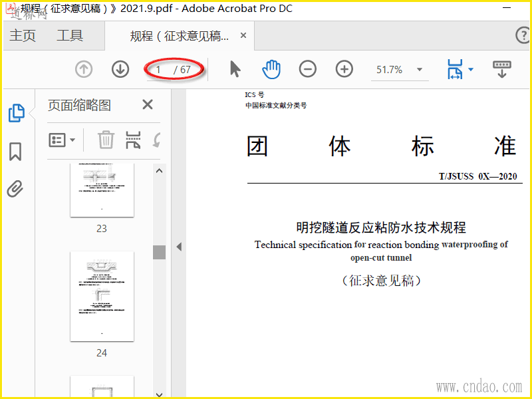This screenshot has width=532, height=399.
Task: Click the T/JSUSS 0X—2020 standard number
Action: point(477,176)
